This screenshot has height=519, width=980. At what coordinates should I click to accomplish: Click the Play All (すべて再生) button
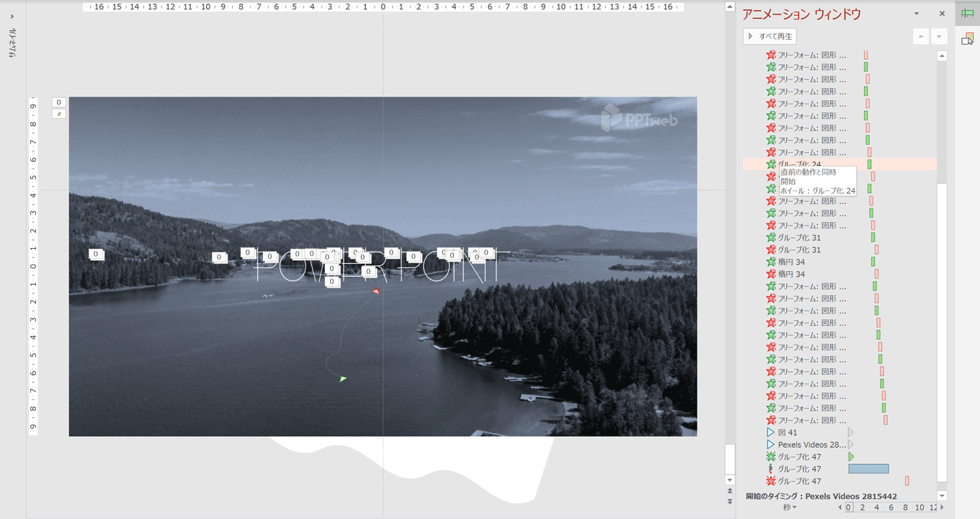click(770, 36)
